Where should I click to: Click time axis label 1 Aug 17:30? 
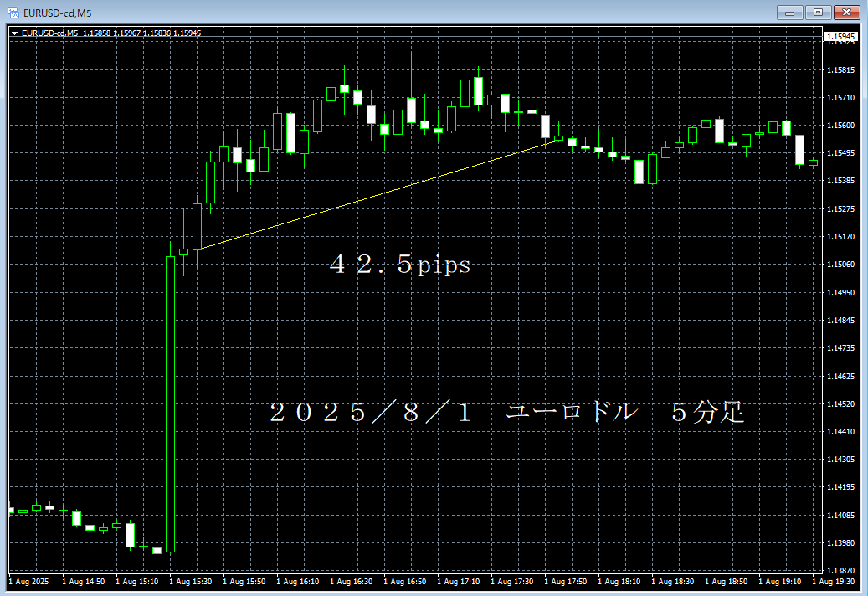pos(512,582)
